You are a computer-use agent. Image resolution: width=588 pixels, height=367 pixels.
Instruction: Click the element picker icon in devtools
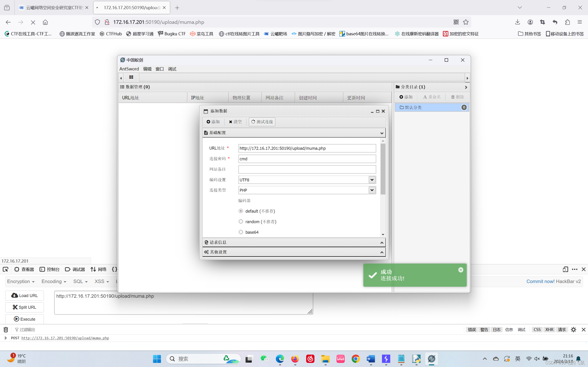click(x=5, y=269)
